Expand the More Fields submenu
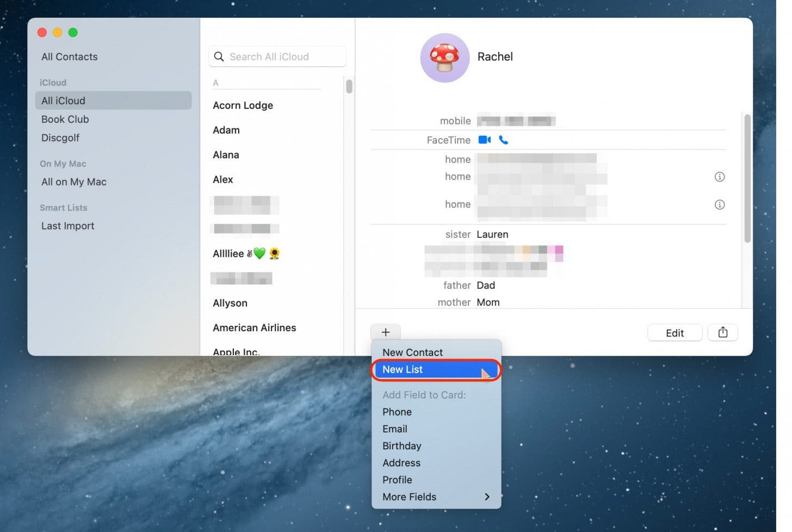792x532 pixels. pos(409,497)
